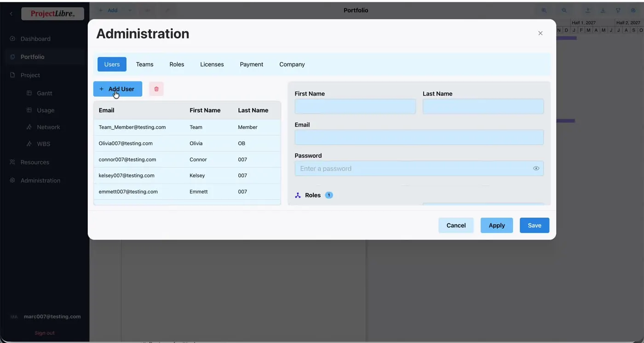
Task: Open the dropdown arrow beside Add in toolbar
Action: coord(130,11)
